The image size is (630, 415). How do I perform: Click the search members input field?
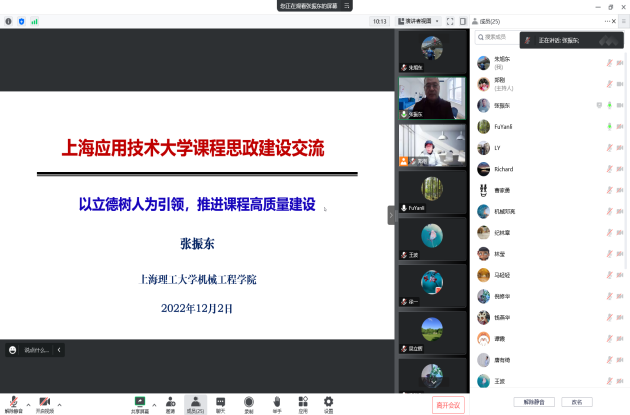(497, 37)
